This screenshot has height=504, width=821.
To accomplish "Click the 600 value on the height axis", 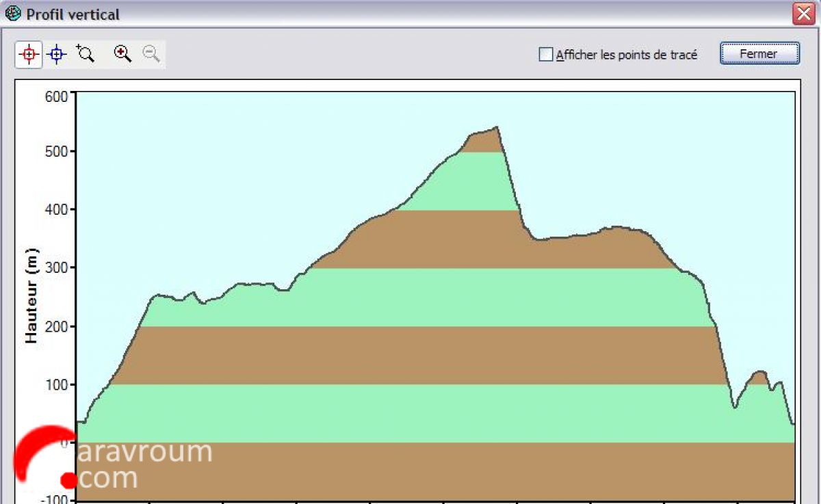I will tap(57, 96).
